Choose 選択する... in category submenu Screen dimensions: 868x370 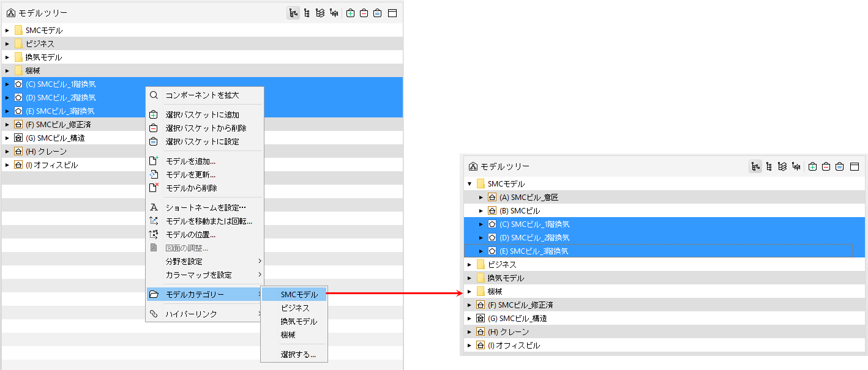pyautogui.click(x=294, y=354)
